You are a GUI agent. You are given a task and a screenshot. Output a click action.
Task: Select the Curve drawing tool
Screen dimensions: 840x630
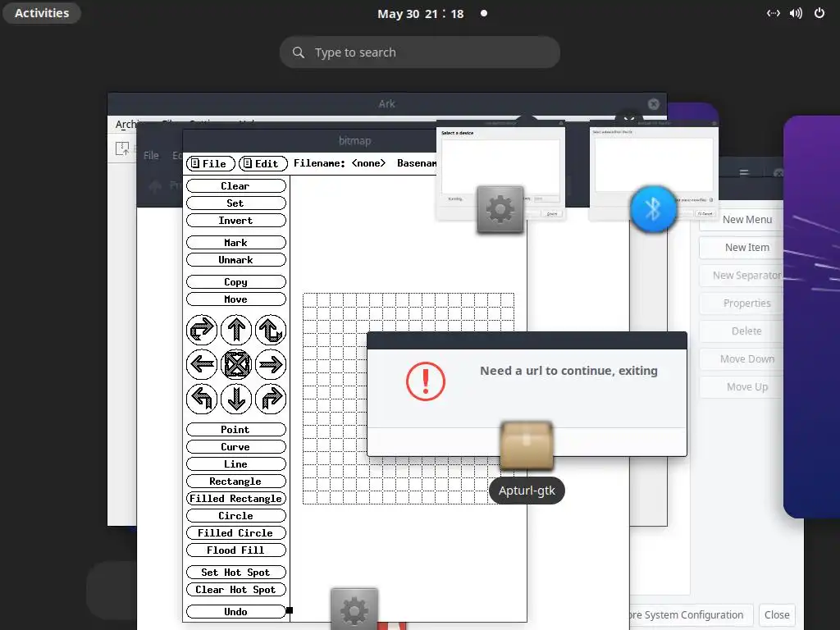[x=235, y=446]
